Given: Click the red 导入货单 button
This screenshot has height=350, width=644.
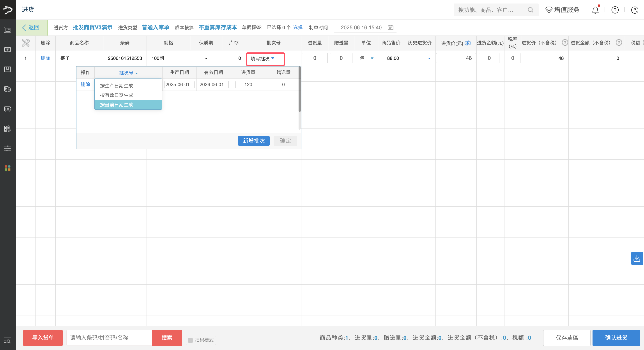Looking at the screenshot, I should 43,338.
